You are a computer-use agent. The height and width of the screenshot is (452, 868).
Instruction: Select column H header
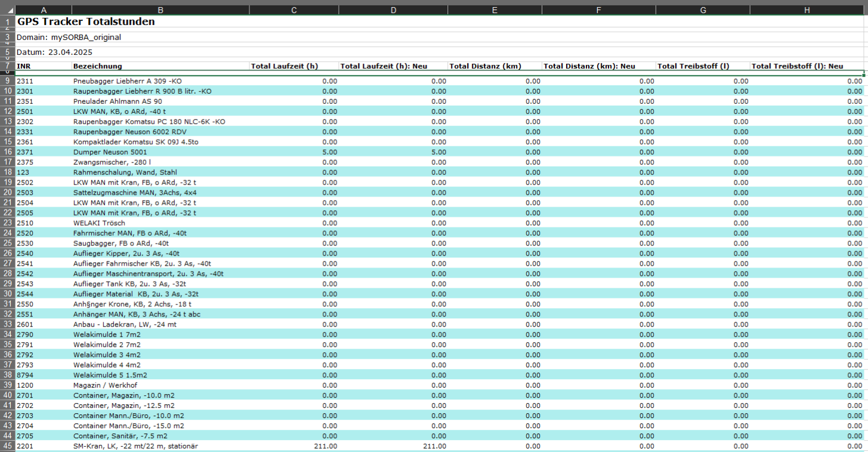tap(807, 10)
